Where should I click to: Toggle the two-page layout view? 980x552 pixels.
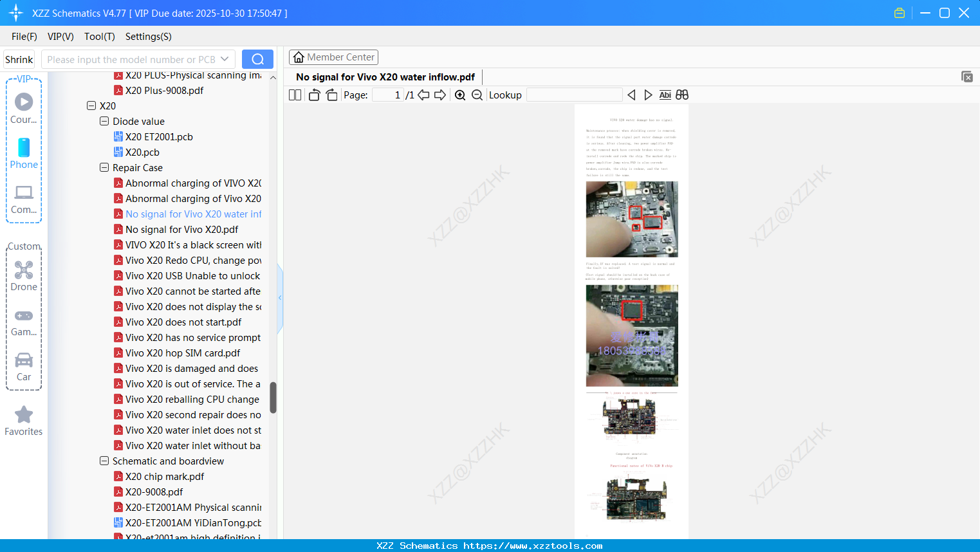tap(295, 95)
